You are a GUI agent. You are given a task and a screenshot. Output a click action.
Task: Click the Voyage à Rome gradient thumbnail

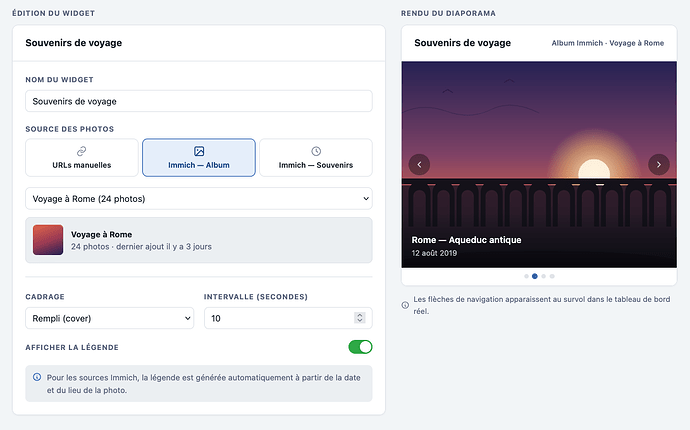pyautogui.click(x=48, y=240)
